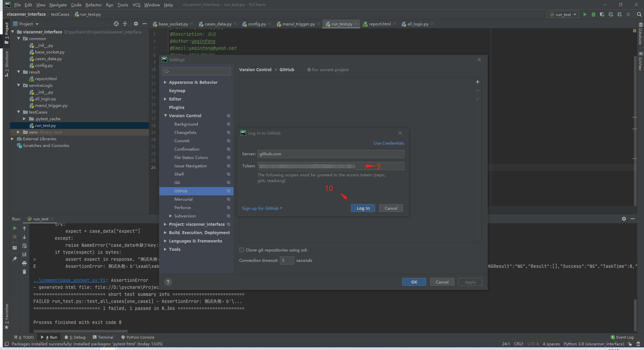Click the Settings help question mark
Image resolution: width=644 pixels, height=350 pixels.
point(168,282)
